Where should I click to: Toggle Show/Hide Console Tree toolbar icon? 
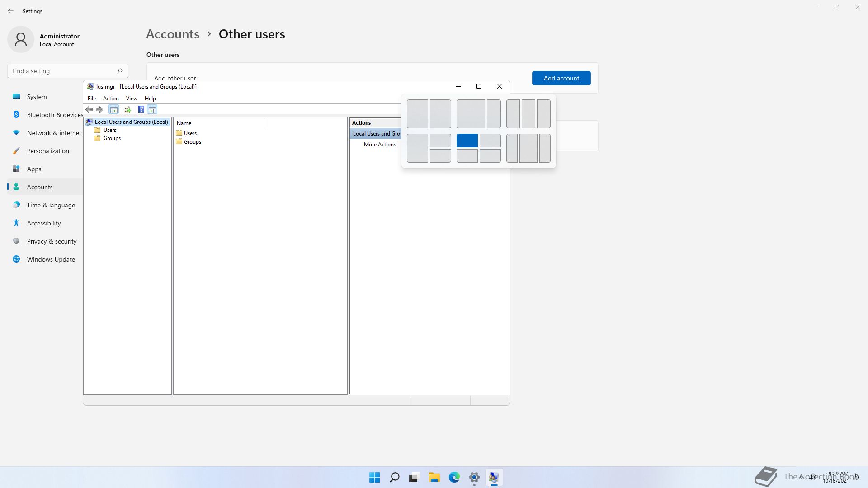coord(114,109)
